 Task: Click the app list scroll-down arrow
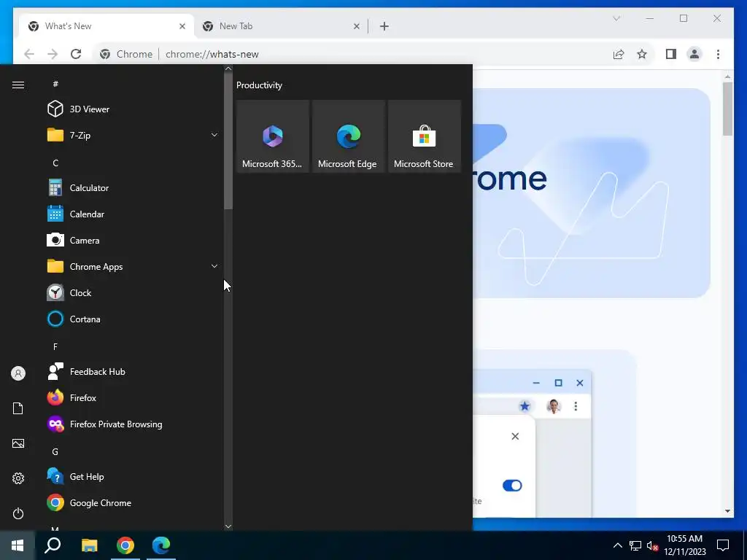[228, 526]
